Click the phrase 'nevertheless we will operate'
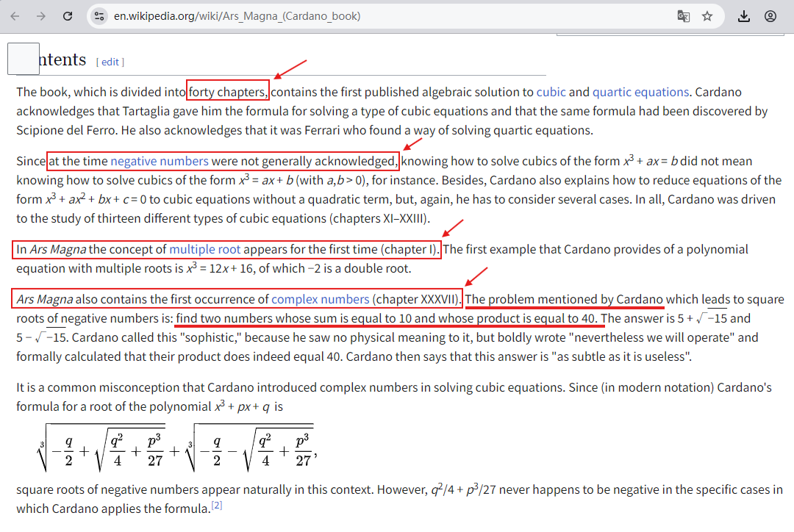Screen dimensions: 794x532 [651, 337]
